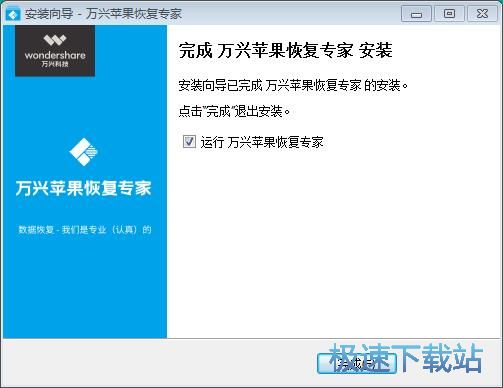Screen dimensions: 503x388
Task: Click the diamond app logo in the blue panel
Action: point(83,152)
